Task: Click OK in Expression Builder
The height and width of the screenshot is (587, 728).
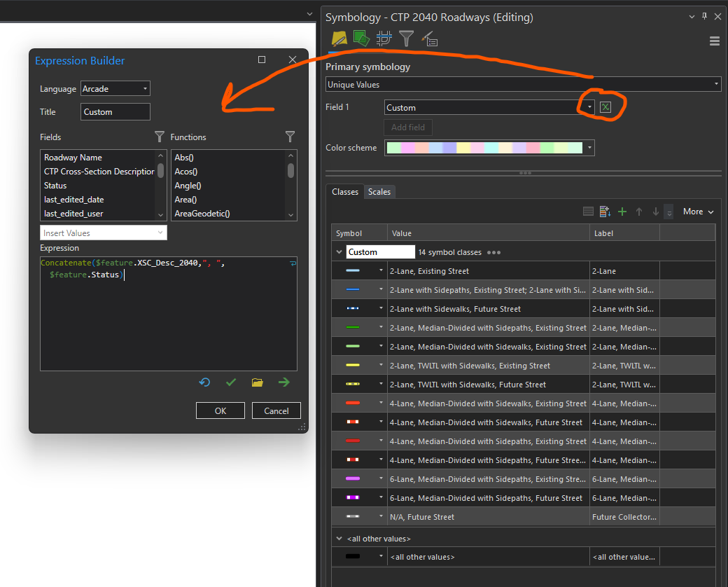Action: tap(220, 410)
